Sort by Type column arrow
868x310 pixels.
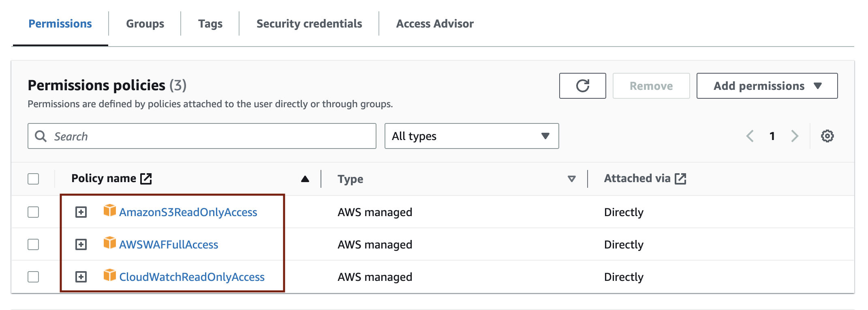coord(572,179)
